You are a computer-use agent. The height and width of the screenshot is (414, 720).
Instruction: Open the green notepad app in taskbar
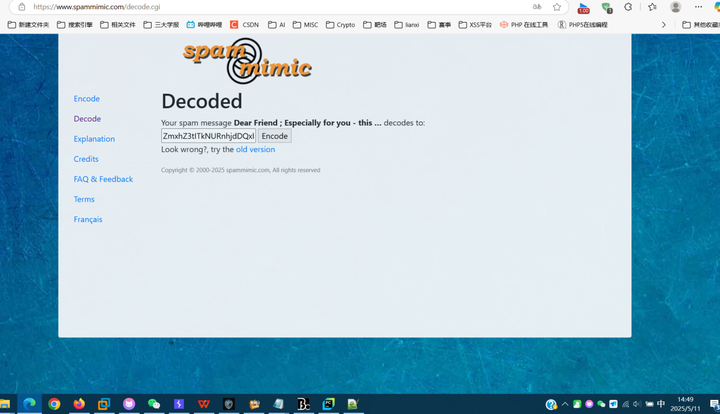point(353,404)
